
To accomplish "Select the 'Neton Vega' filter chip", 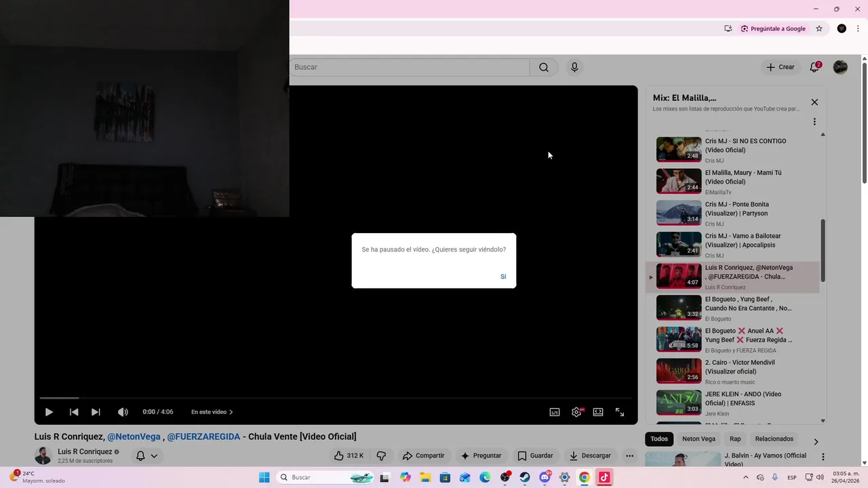I will click(698, 439).
